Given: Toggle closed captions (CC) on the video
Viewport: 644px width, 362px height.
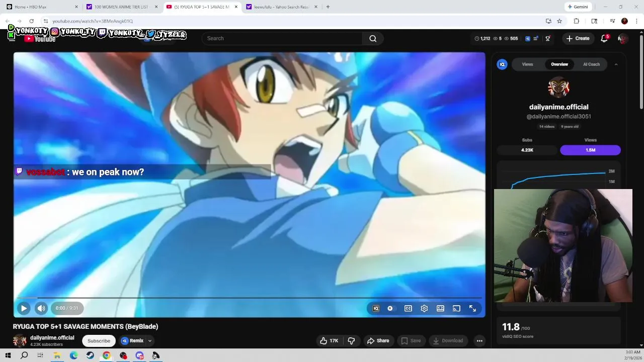Looking at the screenshot, I should coord(408,309).
